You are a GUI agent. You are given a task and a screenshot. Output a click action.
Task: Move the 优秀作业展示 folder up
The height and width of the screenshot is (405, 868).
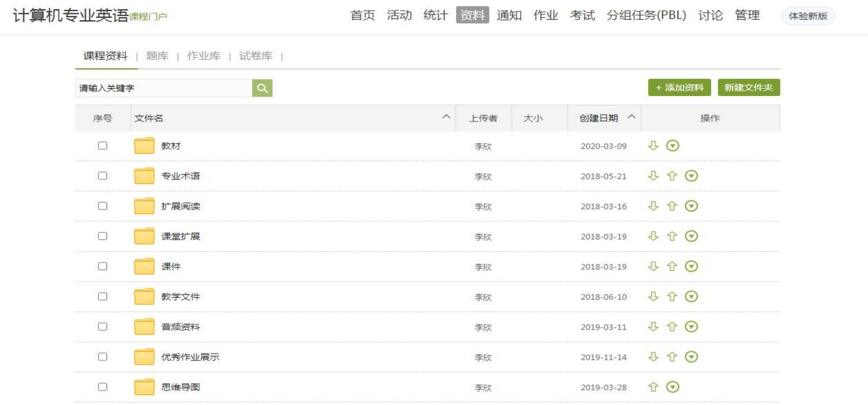coord(672,357)
